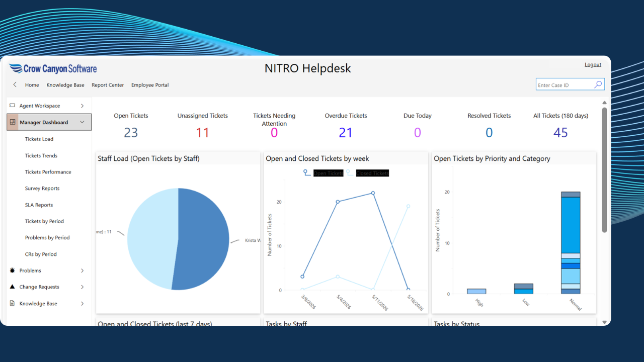Click the Change Requests triangle icon
The width and height of the screenshot is (644, 362).
[x=12, y=287]
